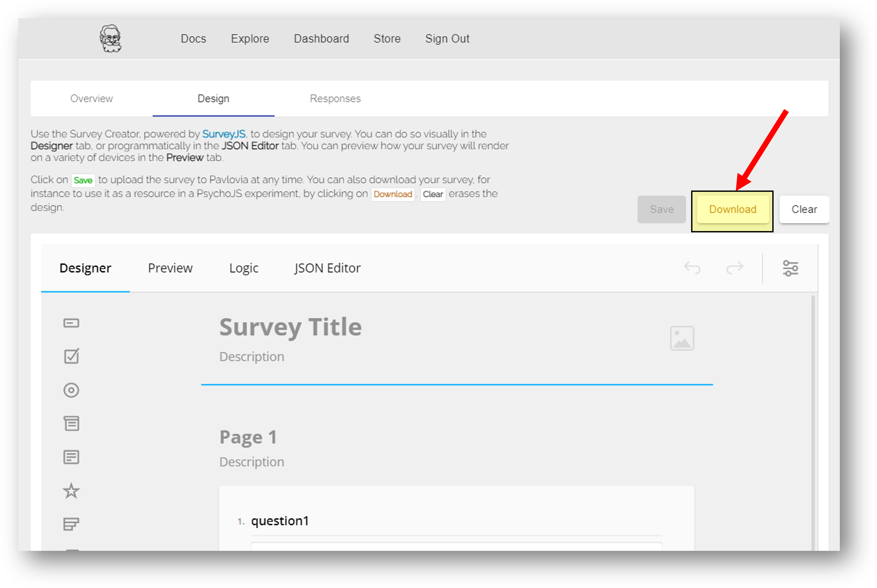This screenshot has height=588, width=877.
Task: Click the inline green Save label
Action: [83, 180]
